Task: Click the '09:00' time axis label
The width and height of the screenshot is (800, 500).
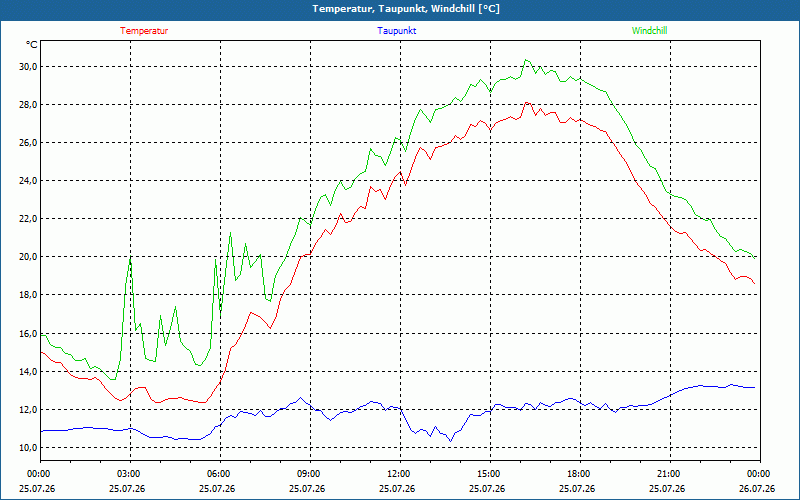Action: click(310, 473)
